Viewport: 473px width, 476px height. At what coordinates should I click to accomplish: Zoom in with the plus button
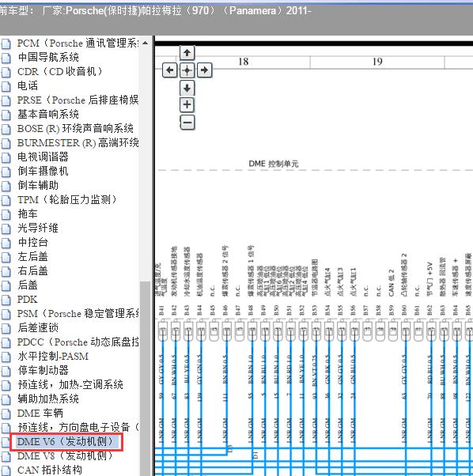(x=187, y=105)
